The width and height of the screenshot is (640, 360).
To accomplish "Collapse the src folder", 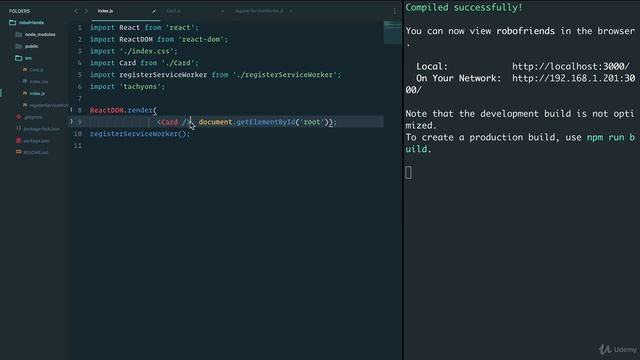I will pos(23,58).
